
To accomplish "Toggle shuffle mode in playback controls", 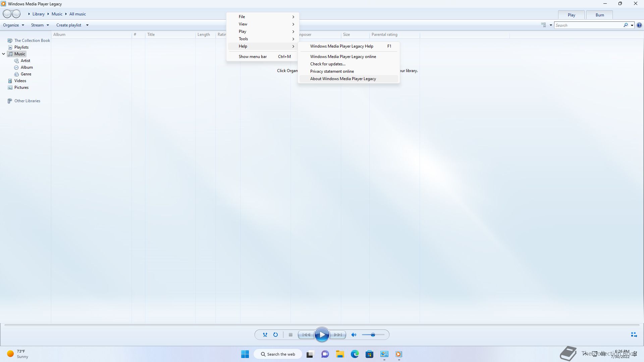I will coord(265,335).
